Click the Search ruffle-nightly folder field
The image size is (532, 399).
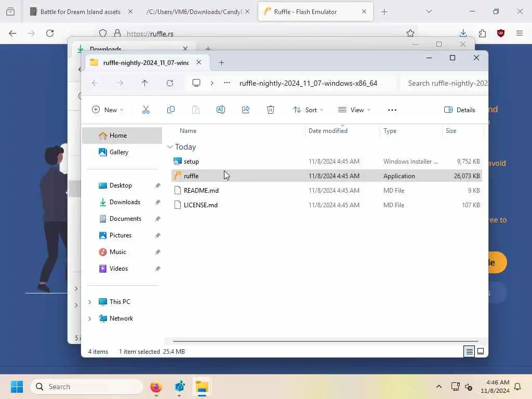click(x=444, y=83)
